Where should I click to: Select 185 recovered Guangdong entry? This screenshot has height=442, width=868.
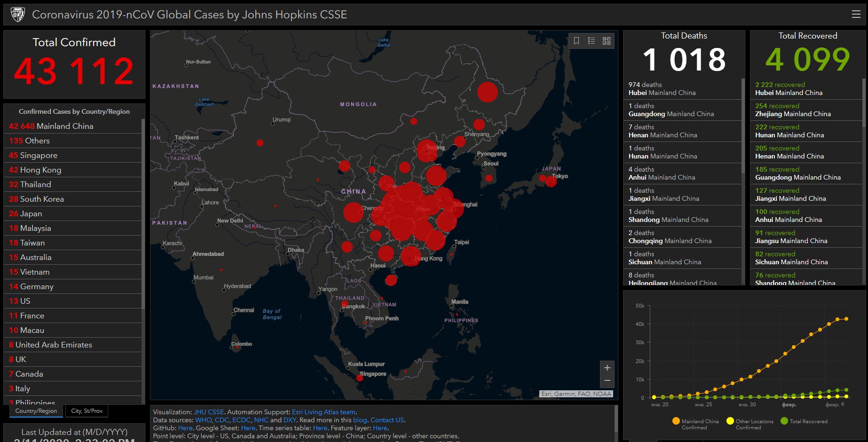coord(806,173)
